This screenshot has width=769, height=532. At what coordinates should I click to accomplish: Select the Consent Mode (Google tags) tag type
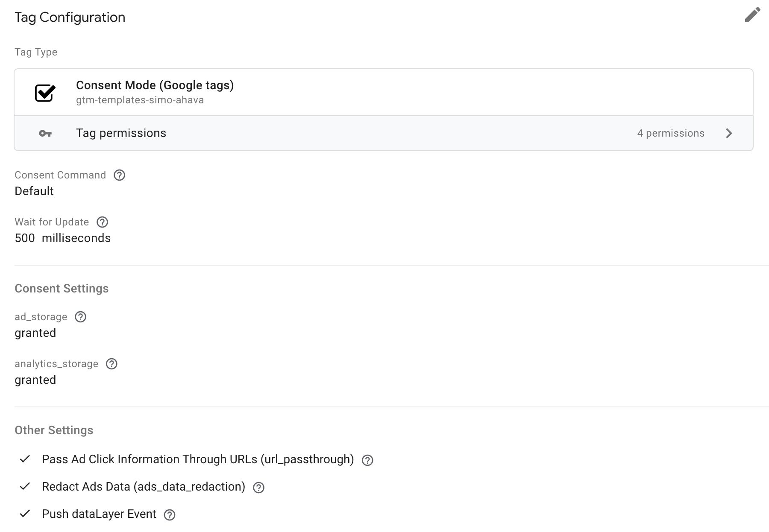[x=155, y=85]
